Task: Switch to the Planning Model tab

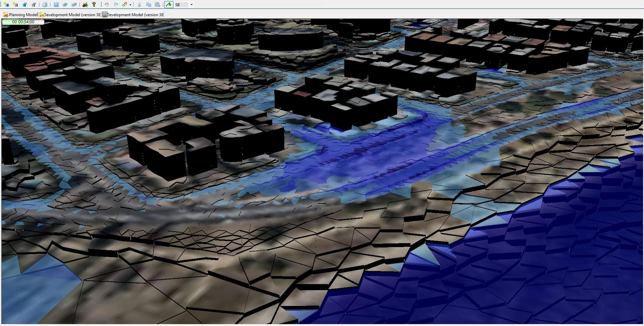Action: (20, 15)
